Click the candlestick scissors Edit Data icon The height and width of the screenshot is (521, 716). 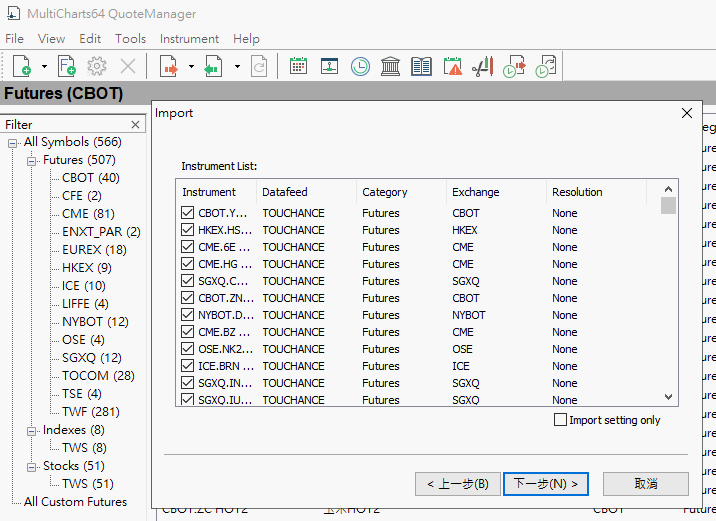(483, 66)
